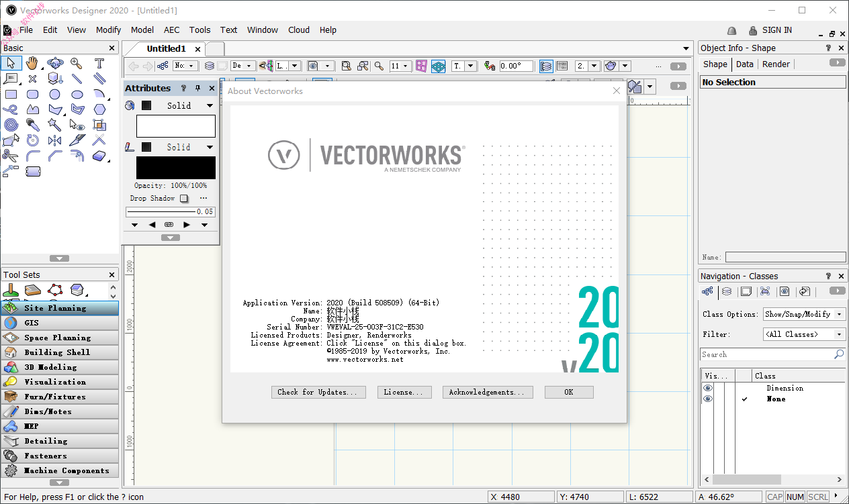Select the Spiral tool
This screenshot has height=504, width=849.
coord(11,124)
